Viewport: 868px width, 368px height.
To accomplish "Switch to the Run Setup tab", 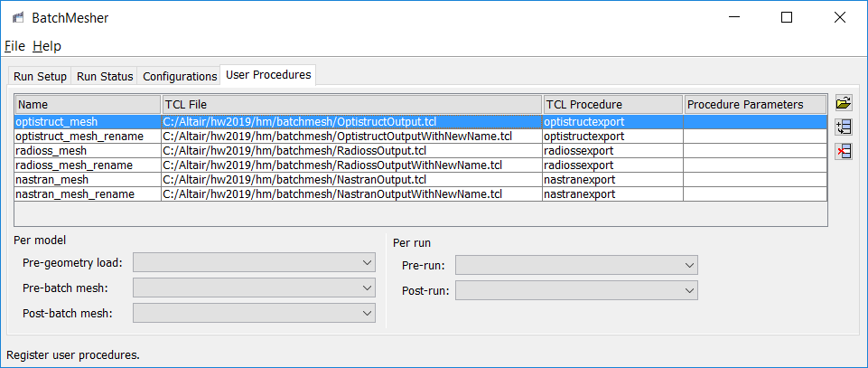I will [x=40, y=77].
